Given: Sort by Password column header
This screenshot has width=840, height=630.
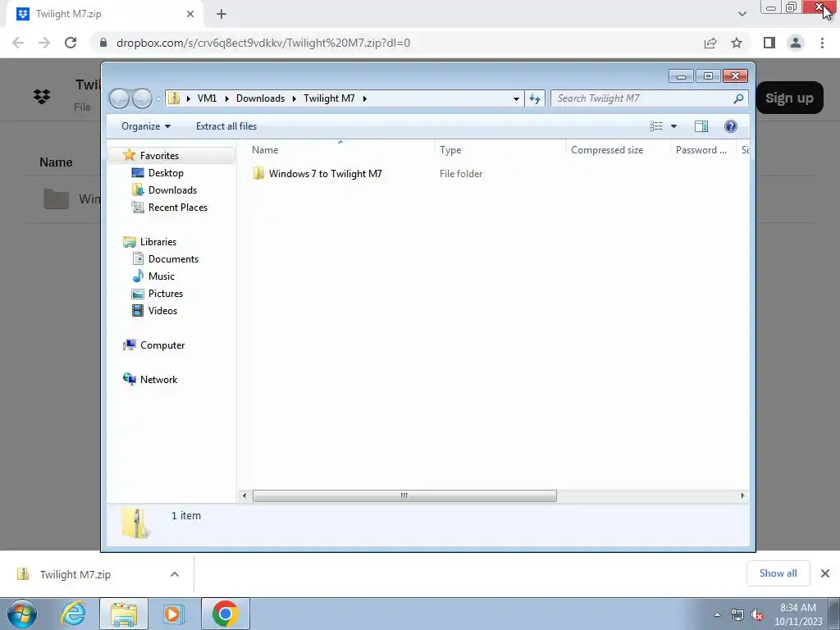Looking at the screenshot, I should pyautogui.click(x=701, y=150).
